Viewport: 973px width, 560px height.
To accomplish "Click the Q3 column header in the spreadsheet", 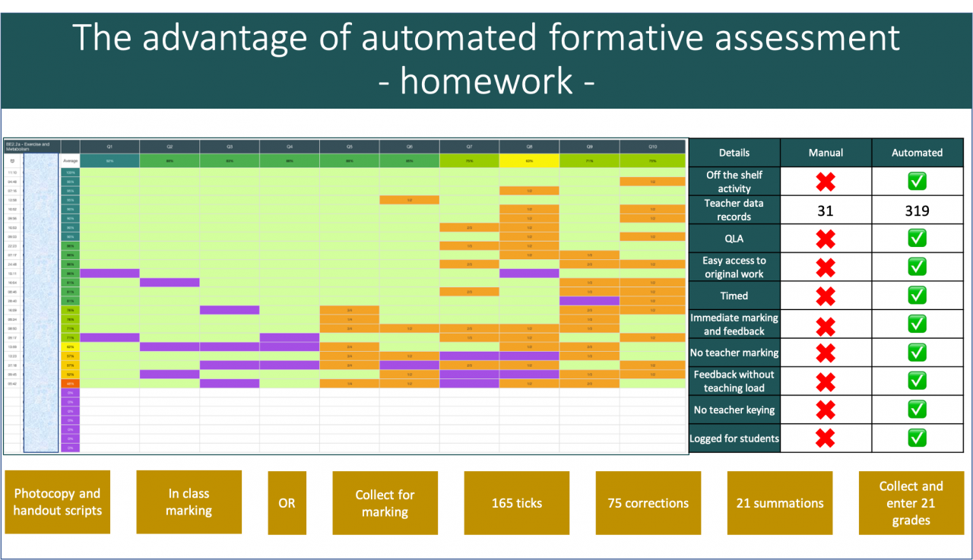I will 230,147.
